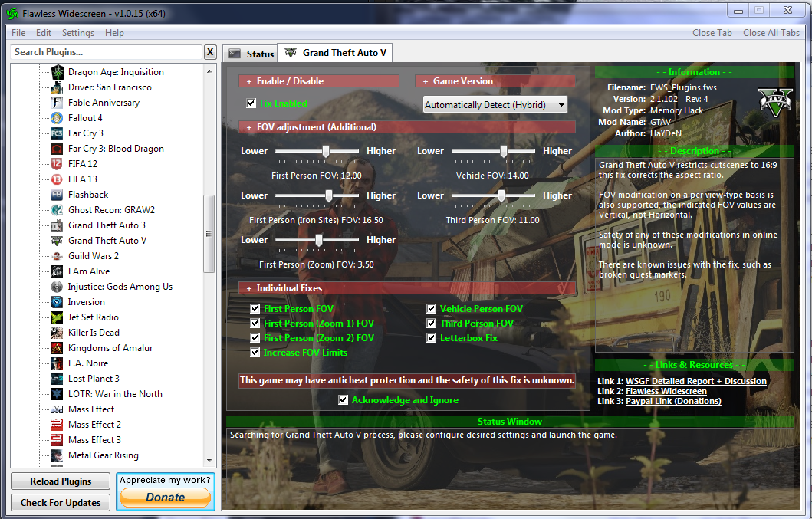The width and height of the screenshot is (812, 519).
Task: Open the Fallout 4 plugin icon
Action: point(57,118)
